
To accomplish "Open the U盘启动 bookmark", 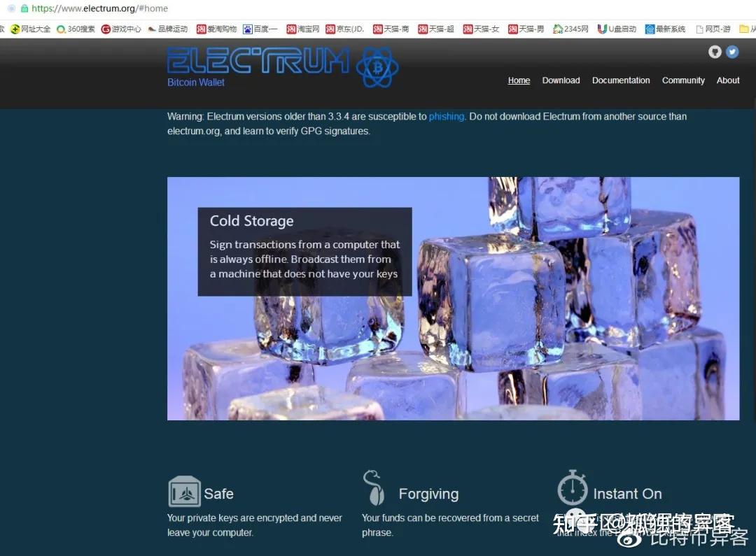I will click(x=617, y=29).
